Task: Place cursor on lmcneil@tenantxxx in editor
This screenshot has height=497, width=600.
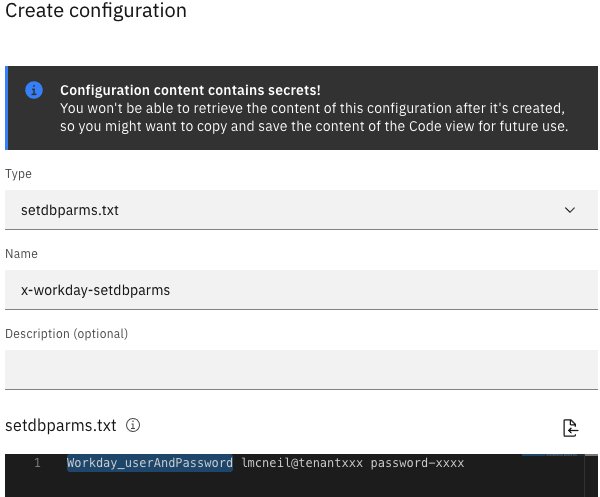Action: 302,463
